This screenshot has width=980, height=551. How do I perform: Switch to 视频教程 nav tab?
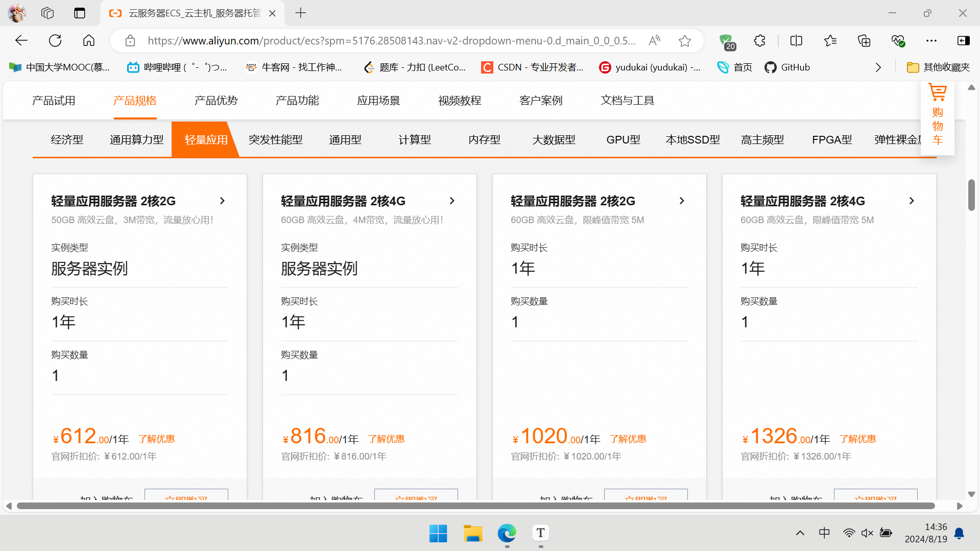click(x=460, y=101)
